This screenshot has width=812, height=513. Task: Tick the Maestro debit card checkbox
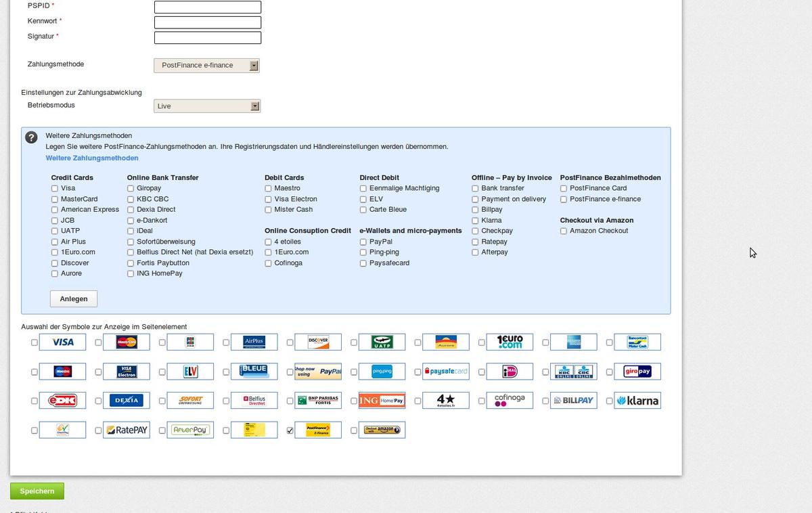coord(269,189)
